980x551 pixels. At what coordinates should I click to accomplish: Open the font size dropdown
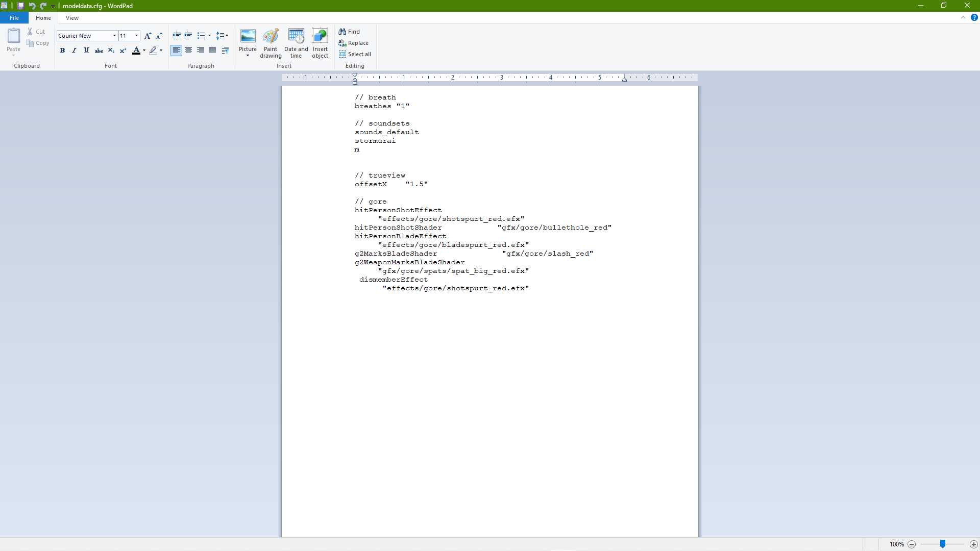tap(136, 36)
